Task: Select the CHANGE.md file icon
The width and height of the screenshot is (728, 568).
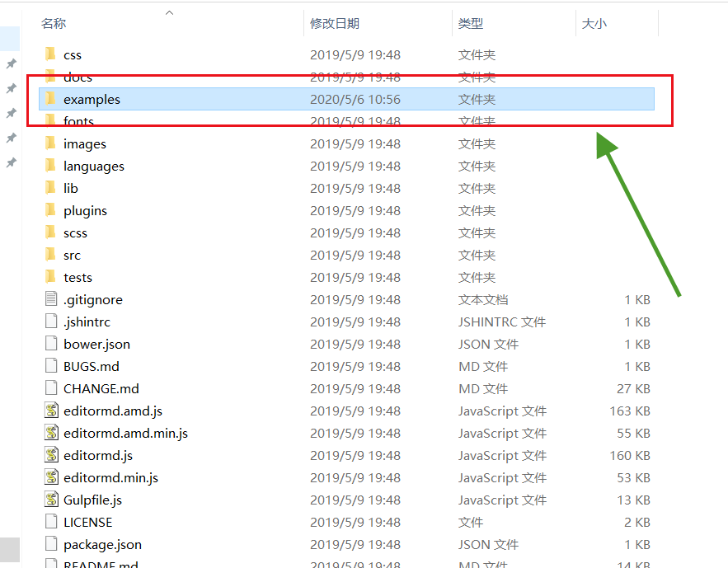Action: 51,388
